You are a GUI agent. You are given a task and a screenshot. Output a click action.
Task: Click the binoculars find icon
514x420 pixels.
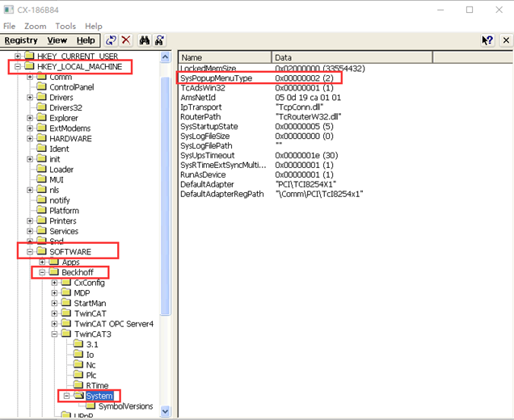pos(145,40)
